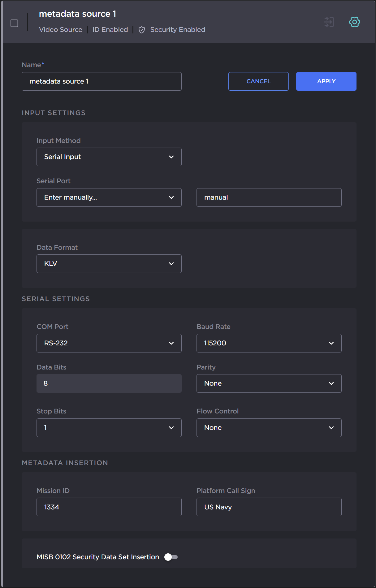The height and width of the screenshot is (588, 376).
Task: Open the Flow Control dropdown
Action: 269,428
